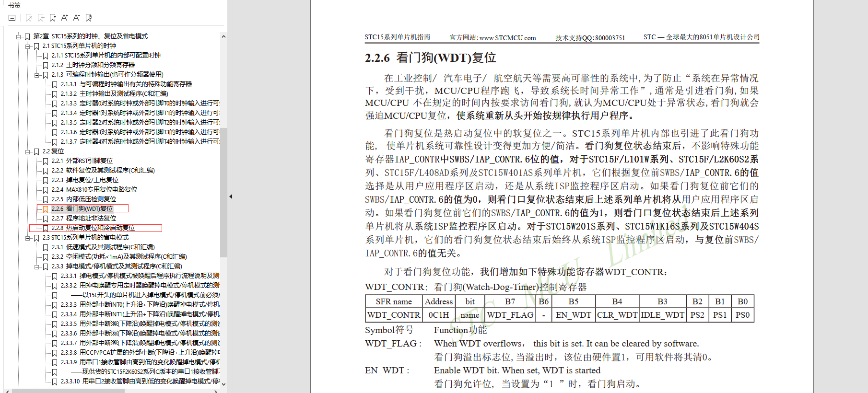The height and width of the screenshot is (393, 868).
Task: Click the WDT_FLAG cell in register table
Action: coord(510,315)
